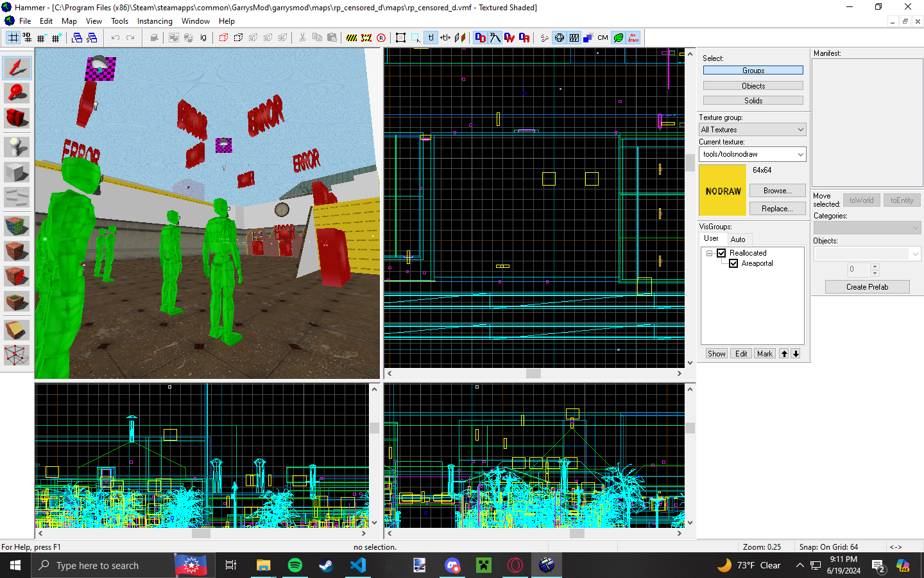Open the File menu
Viewport: 924px width, 578px height.
tap(25, 21)
